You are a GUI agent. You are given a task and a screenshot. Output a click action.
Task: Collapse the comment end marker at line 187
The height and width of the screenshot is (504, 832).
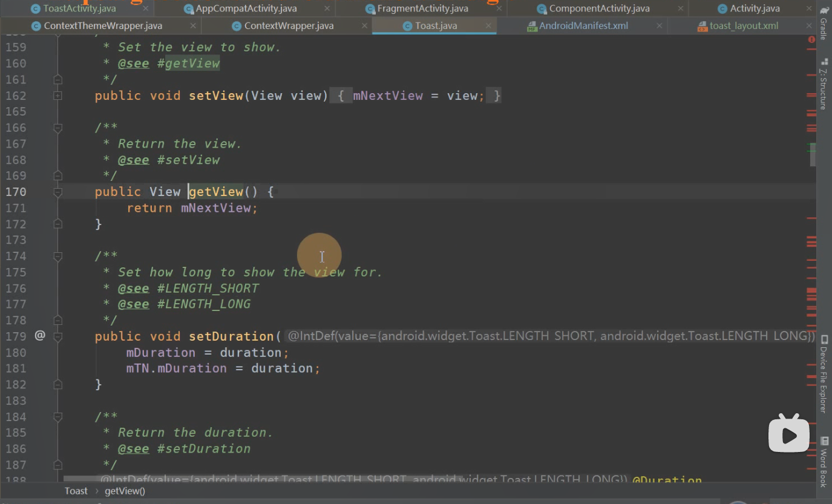(57, 465)
